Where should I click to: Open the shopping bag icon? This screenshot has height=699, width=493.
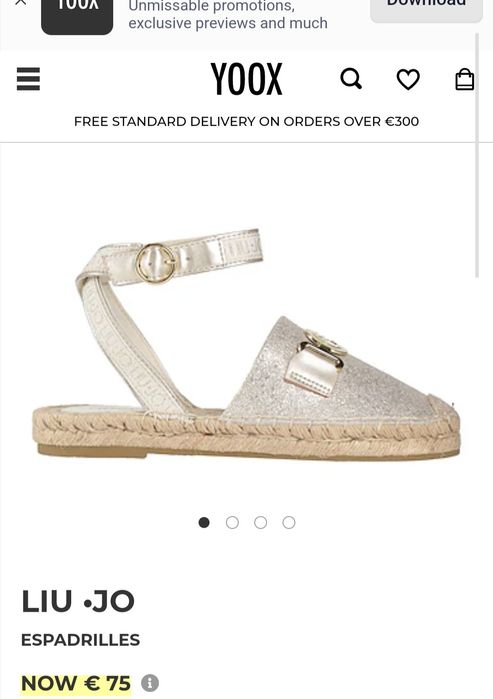[x=464, y=79]
